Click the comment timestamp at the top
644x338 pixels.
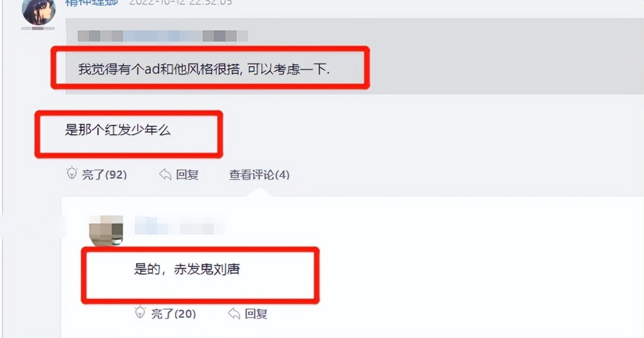click(x=181, y=3)
